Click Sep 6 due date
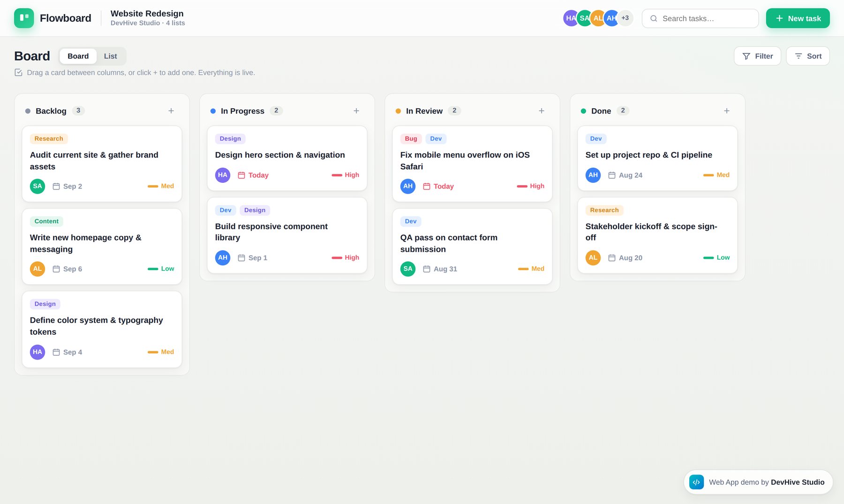Screen dimensions: 844x504 (68, 269)
